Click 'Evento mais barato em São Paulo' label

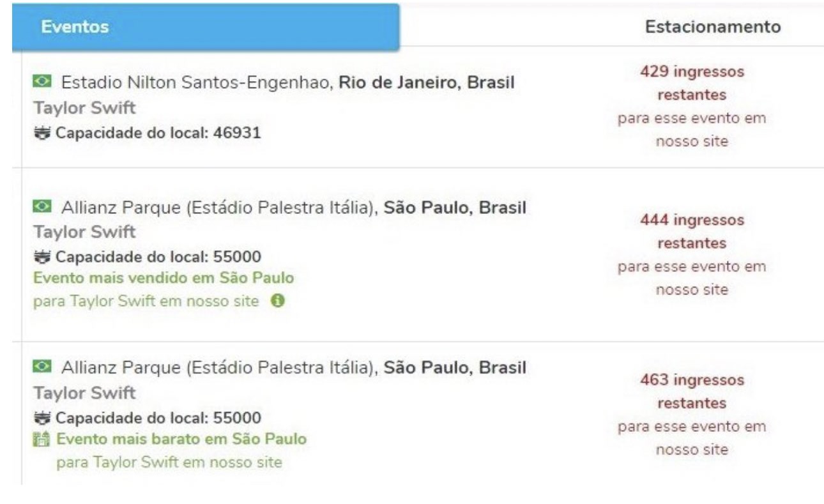coord(181,439)
